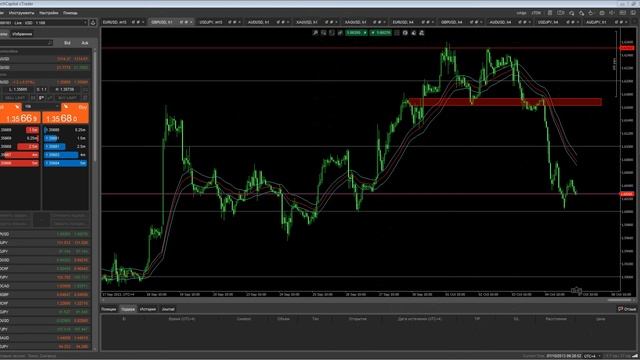Image resolution: width=640 pixels, height=360 pixels.
Task: Click the upper red price label on price axis
Action: [627, 48]
